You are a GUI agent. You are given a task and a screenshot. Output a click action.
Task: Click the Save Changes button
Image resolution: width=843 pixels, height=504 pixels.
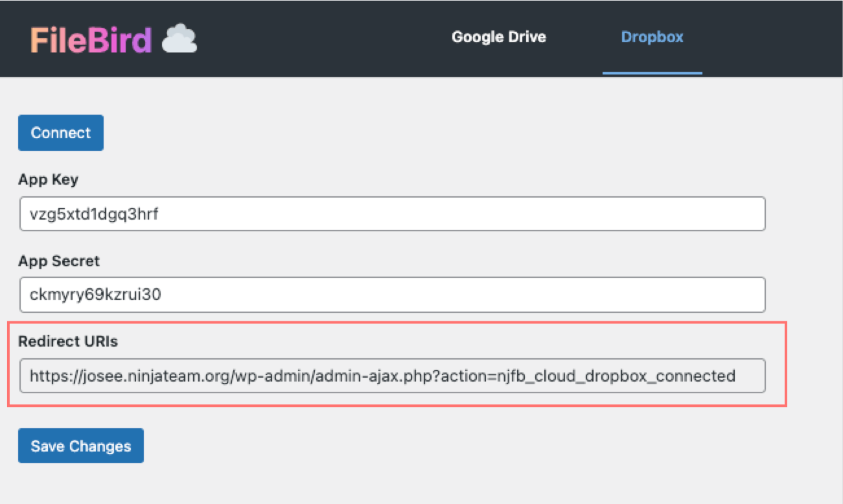point(81,446)
